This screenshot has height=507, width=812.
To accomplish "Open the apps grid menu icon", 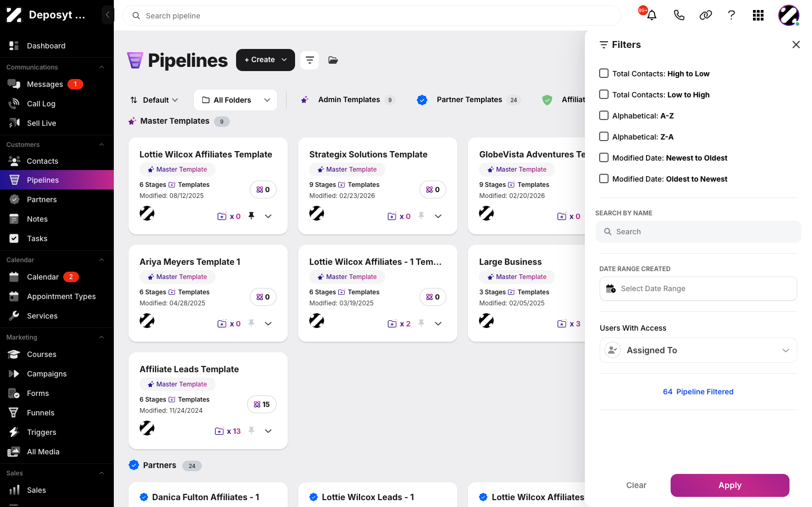I will click(x=758, y=15).
